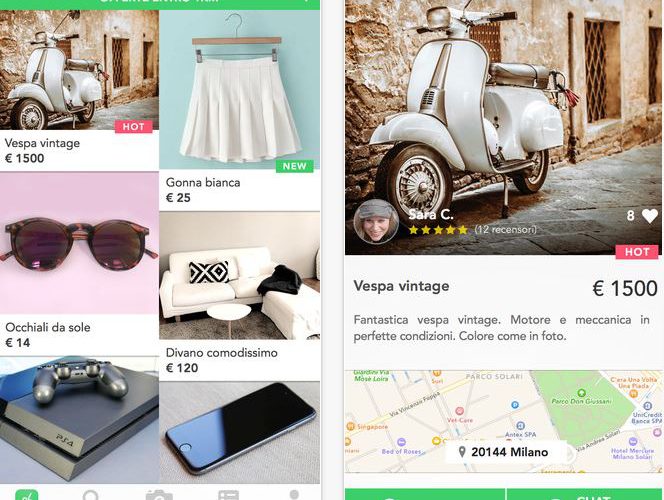The height and width of the screenshot is (500, 664).
Task: View the 12 recensori reviews link
Action: tap(505, 229)
